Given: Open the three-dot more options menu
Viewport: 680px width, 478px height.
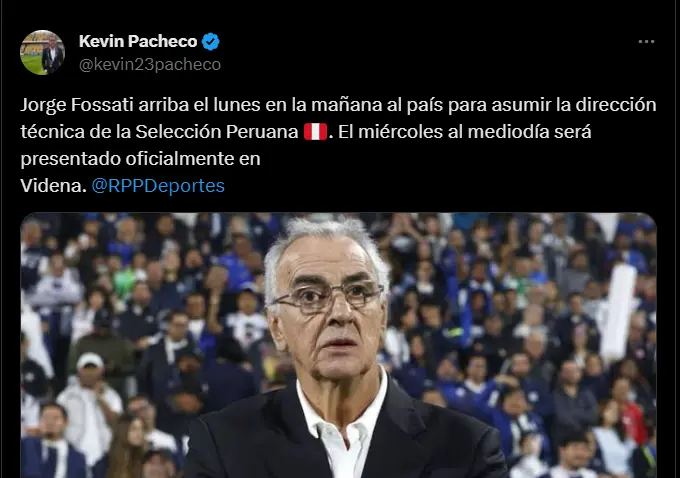Looking at the screenshot, I should click(x=646, y=42).
